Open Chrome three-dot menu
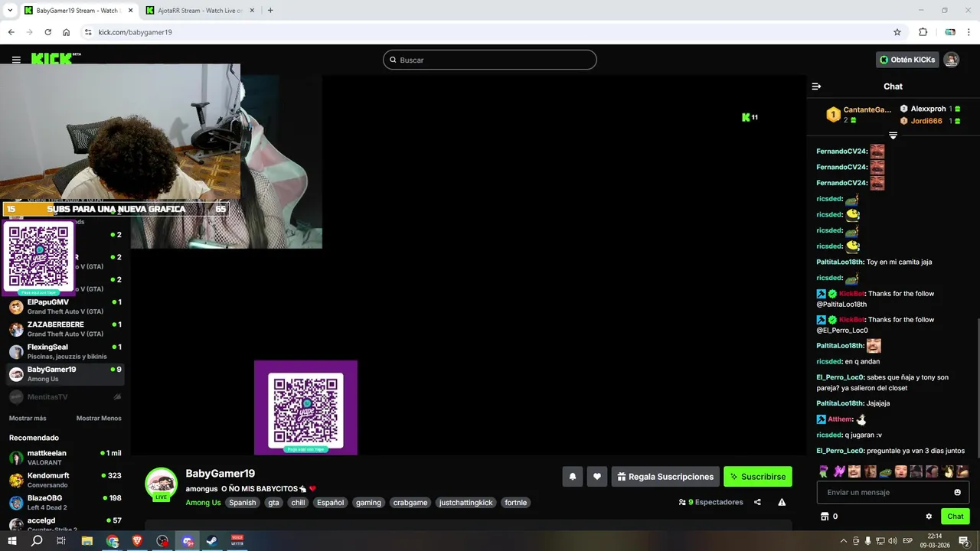Image resolution: width=980 pixels, height=551 pixels. click(969, 32)
